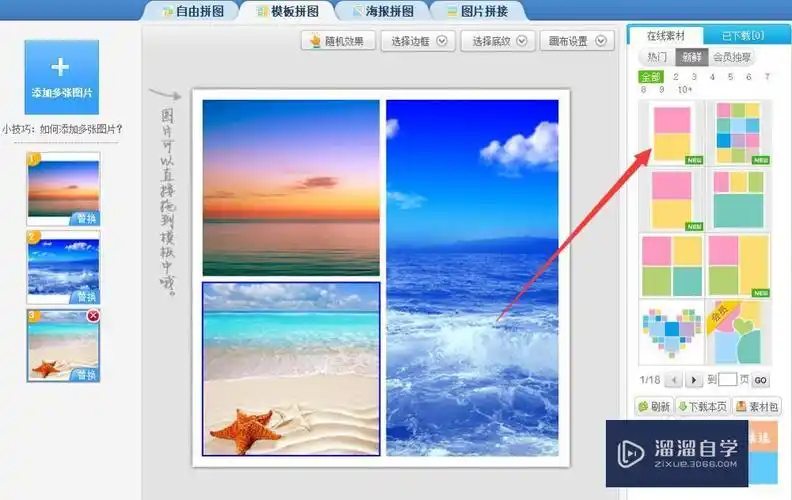The height and width of the screenshot is (500, 792).
Task: Click the 添加多张图片 add images button
Action: tap(61, 76)
